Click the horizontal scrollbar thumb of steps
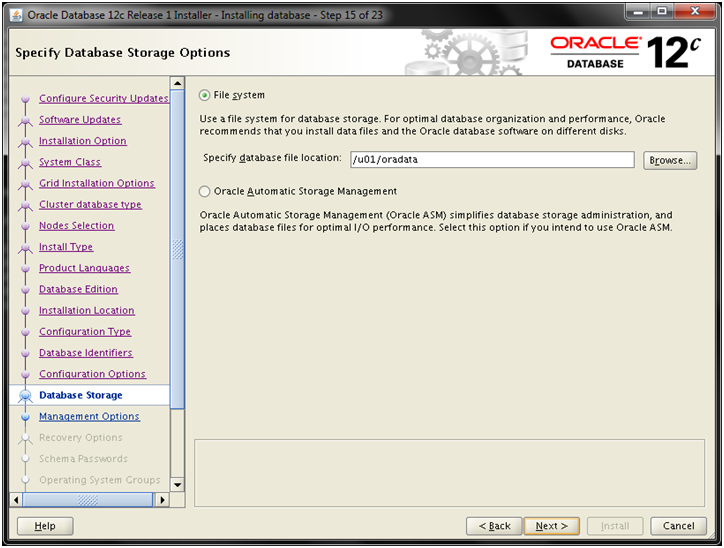The height and width of the screenshot is (548, 724). click(x=88, y=500)
